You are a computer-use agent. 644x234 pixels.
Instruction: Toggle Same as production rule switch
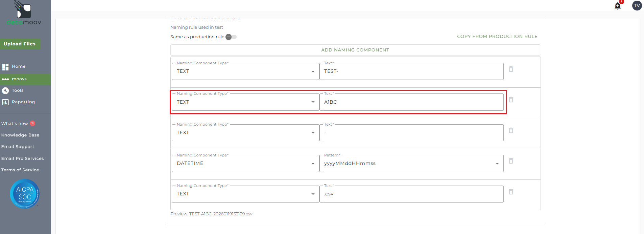coord(231,37)
